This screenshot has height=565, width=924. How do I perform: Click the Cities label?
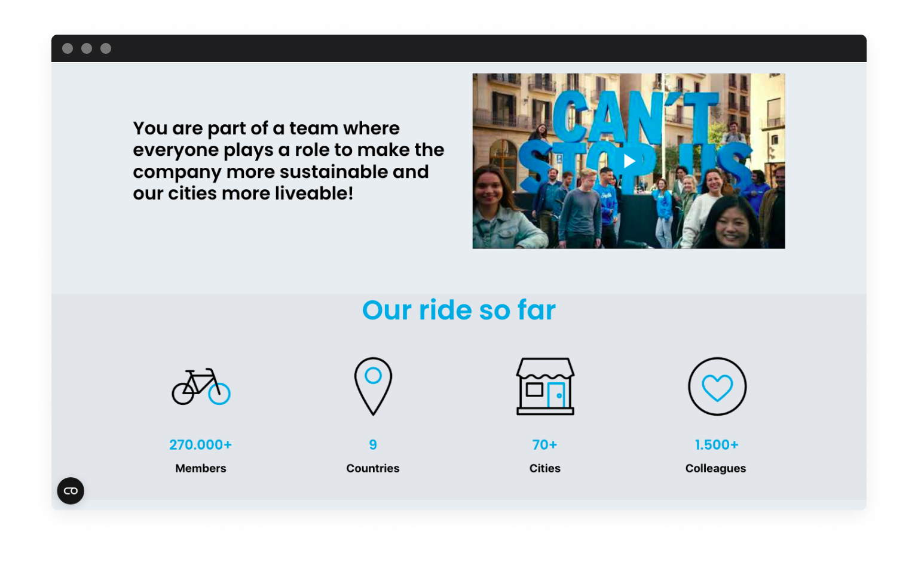click(545, 468)
